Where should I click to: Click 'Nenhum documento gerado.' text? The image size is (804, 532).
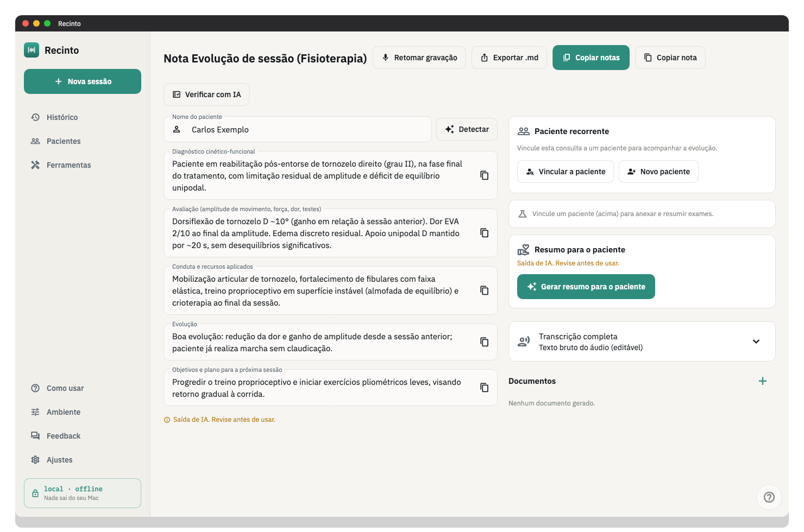552,403
